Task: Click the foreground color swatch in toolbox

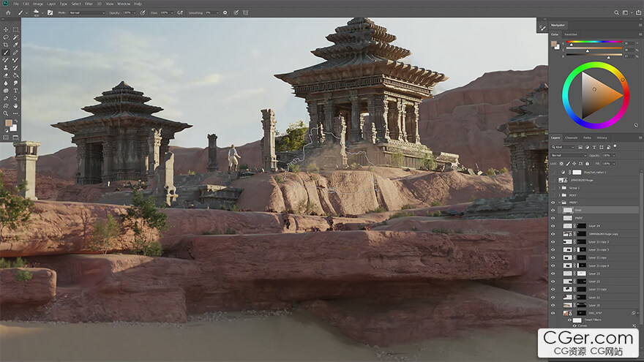Action: pyautogui.click(x=9, y=123)
